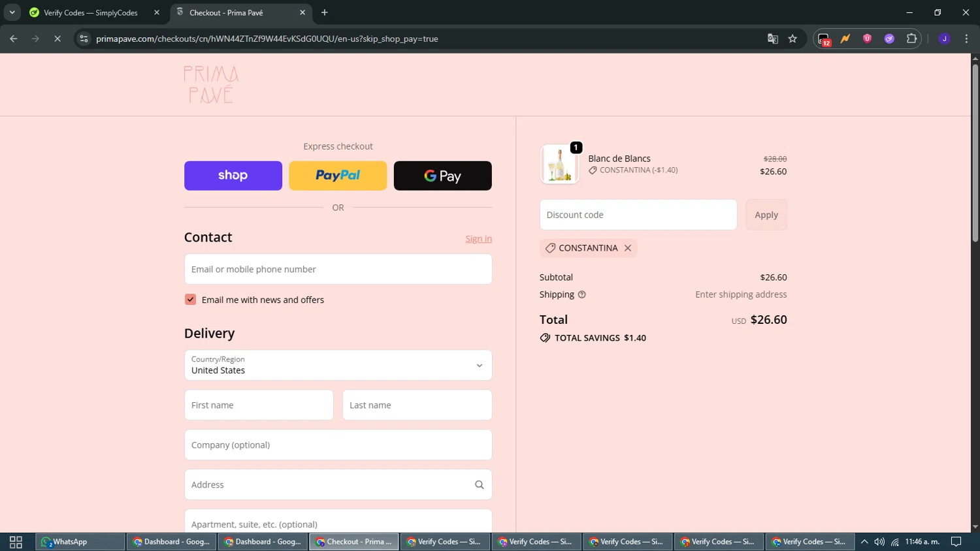
Task: Open the Chrome profile avatar J
Action: click(x=944, y=39)
